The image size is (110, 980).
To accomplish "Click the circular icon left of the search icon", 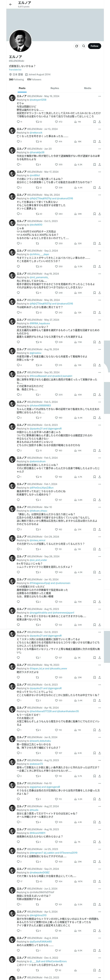I will click(x=76, y=46).
